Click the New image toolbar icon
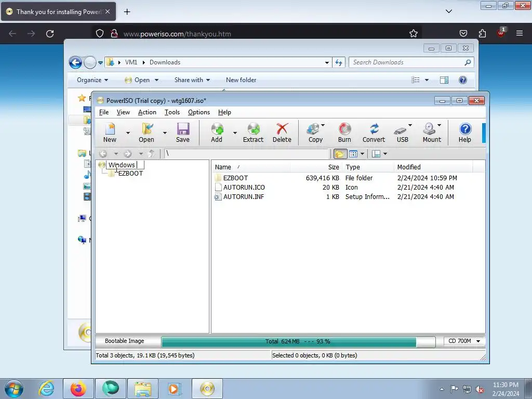The height and width of the screenshot is (399, 532). (110, 132)
